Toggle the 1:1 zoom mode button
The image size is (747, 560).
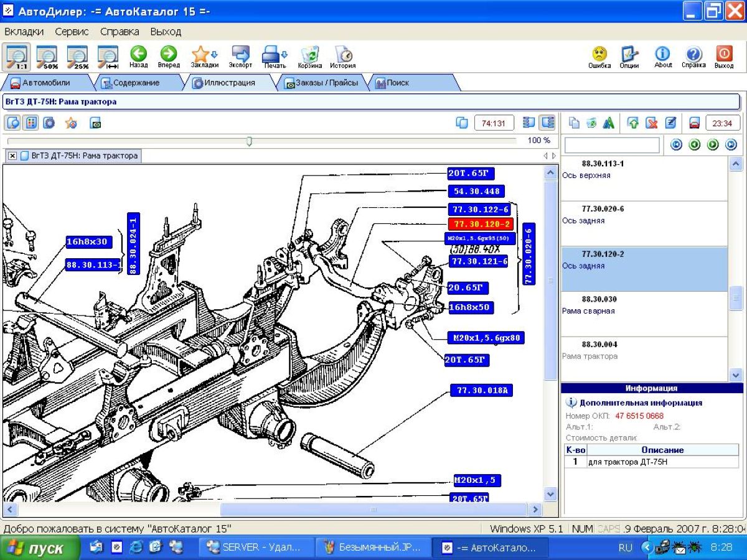coord(16,57)
